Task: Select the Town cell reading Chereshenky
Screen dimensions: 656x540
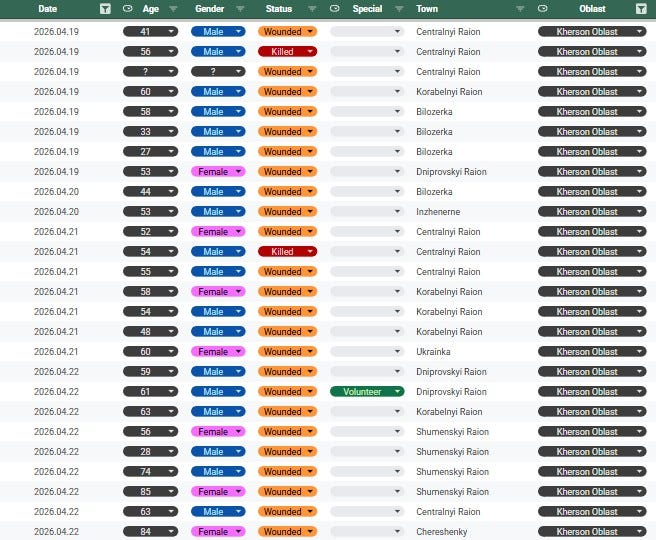Action: click(x=441, y=532)
